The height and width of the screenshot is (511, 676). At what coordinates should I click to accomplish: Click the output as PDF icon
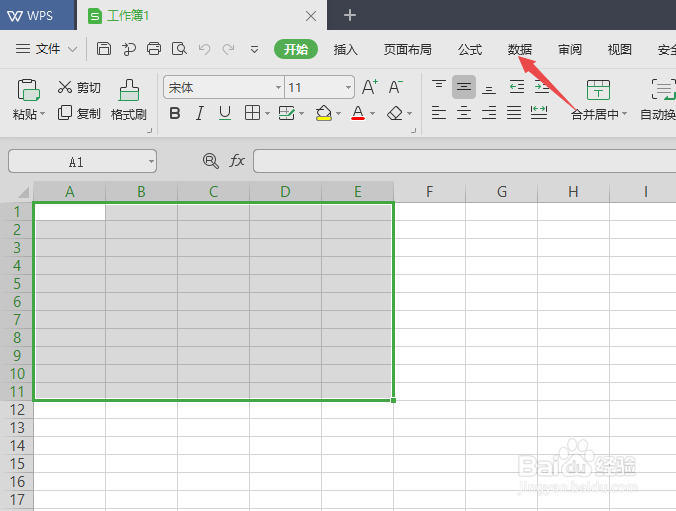point(128,49)
